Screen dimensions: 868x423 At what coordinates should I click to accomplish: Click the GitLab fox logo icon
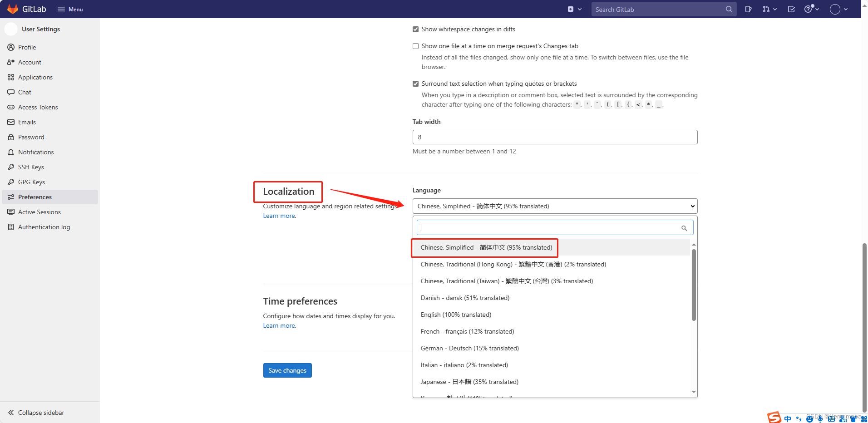pos(13,9)
